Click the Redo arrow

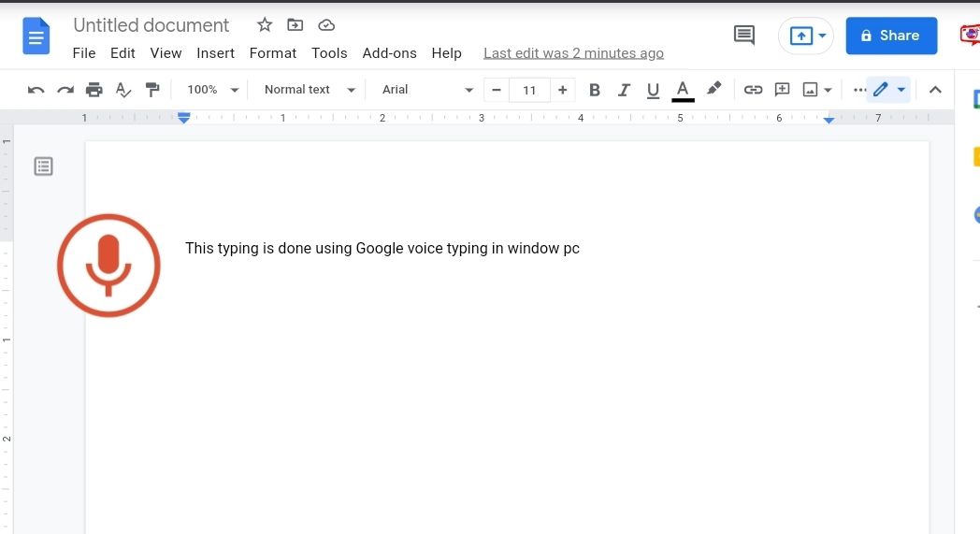point(65,90)
